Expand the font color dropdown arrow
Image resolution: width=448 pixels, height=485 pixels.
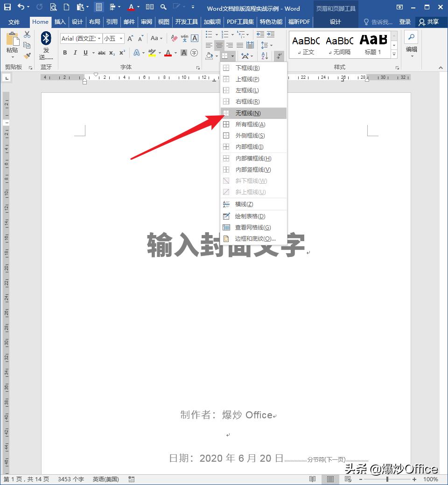(x=175, y=53)
